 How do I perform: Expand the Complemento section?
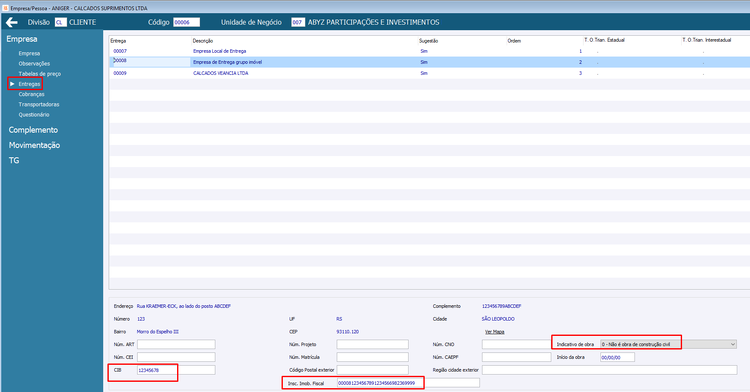coord(33,130)
